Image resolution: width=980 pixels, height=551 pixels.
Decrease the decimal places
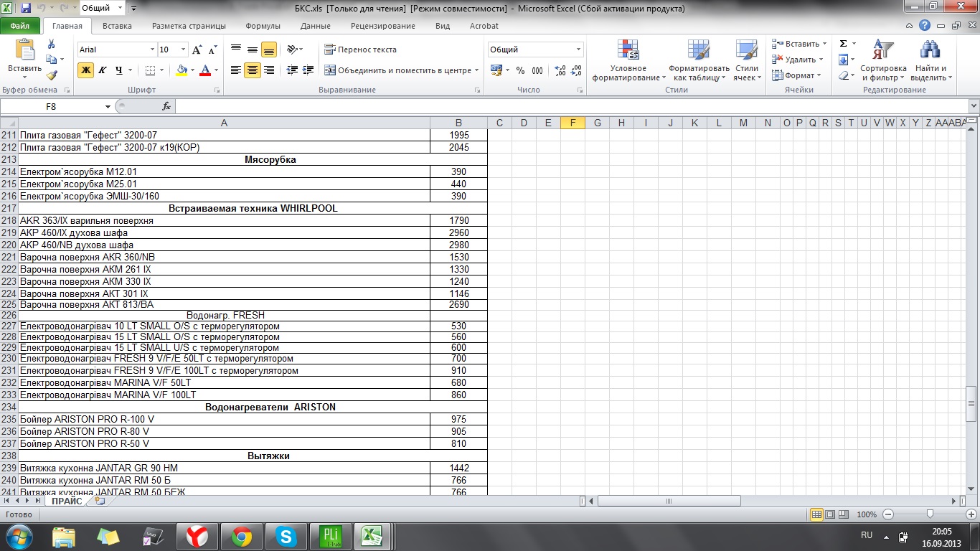pyautogui.click(x=578, y=70)
